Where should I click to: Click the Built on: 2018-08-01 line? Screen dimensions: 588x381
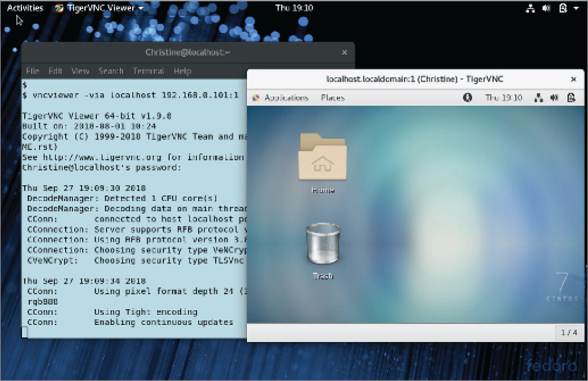point(89,126)
